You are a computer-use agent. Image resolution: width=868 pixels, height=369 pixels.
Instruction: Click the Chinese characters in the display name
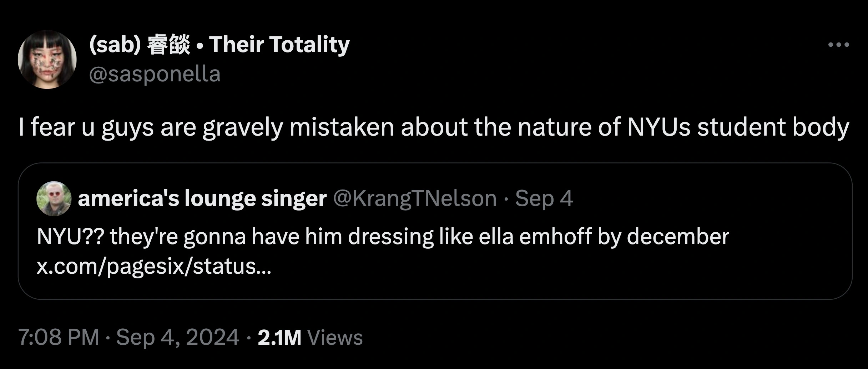pos(168,45)
